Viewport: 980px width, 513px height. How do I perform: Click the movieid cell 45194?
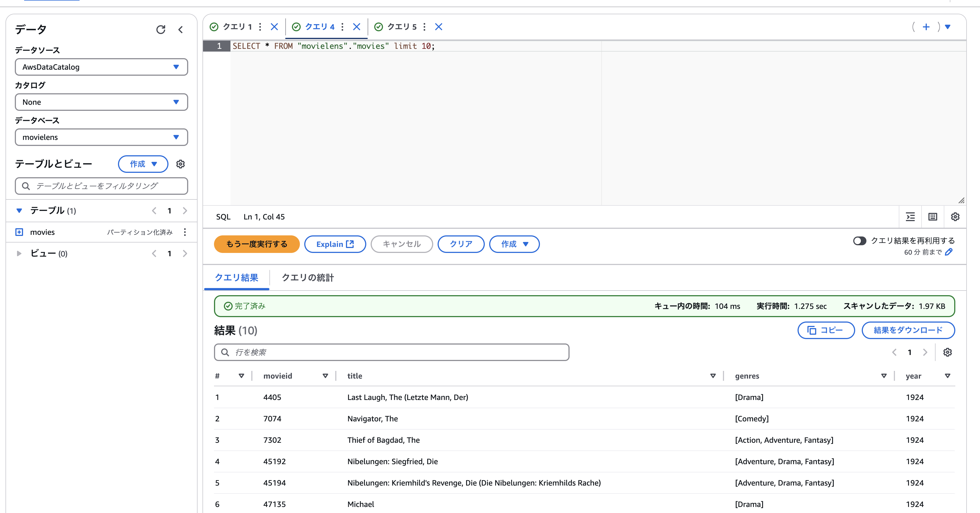tap(274, 483)
